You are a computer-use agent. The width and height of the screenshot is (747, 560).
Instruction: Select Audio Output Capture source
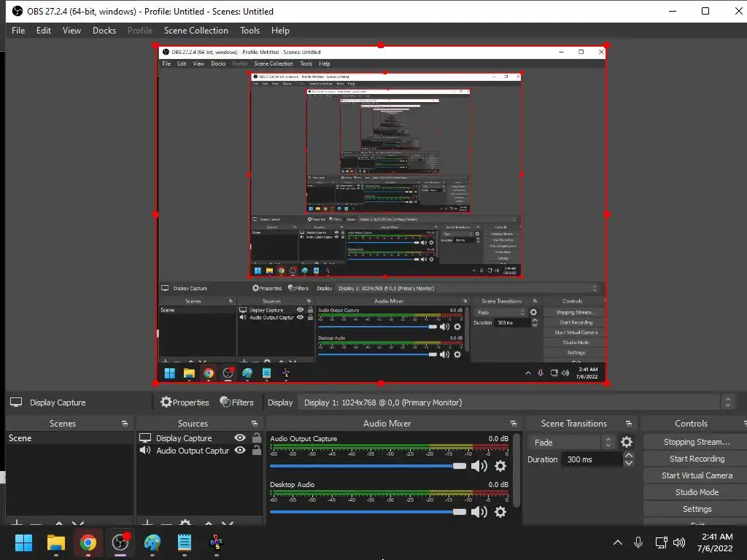pos(193,451)
